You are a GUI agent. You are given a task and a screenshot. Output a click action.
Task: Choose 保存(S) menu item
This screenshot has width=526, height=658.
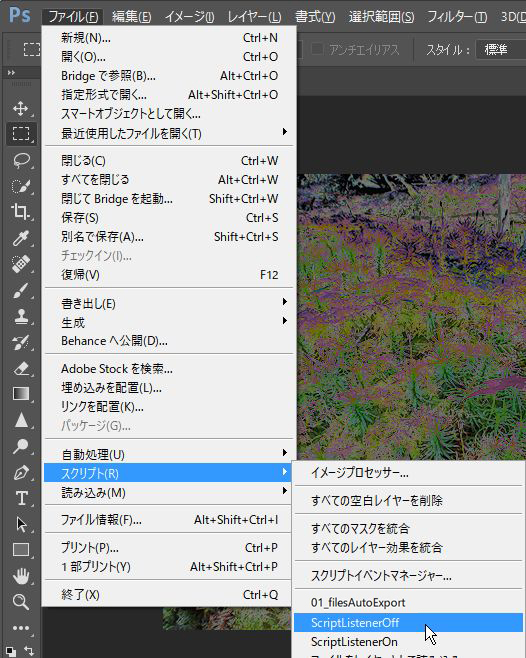[170, 218]
